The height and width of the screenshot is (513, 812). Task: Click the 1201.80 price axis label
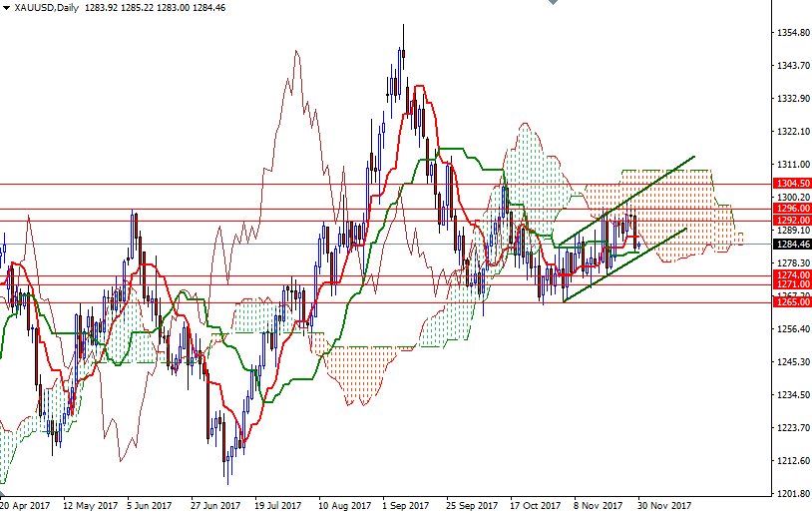click(x=791, y=494)
